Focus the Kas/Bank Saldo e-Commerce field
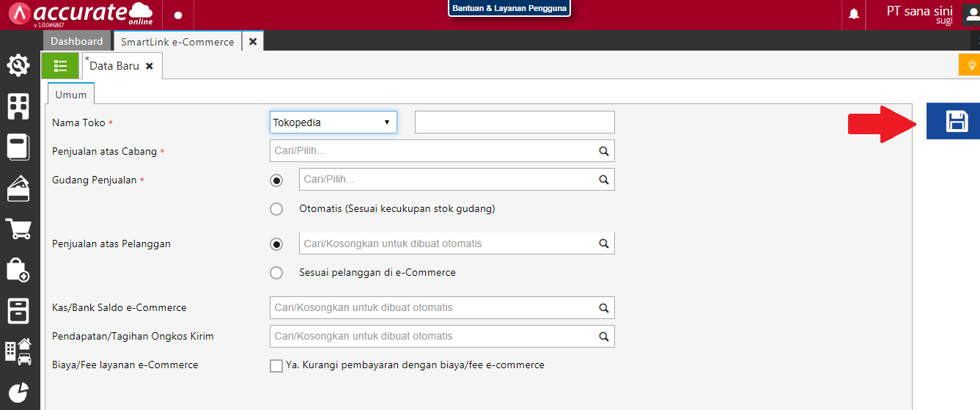 coord(442,308)
